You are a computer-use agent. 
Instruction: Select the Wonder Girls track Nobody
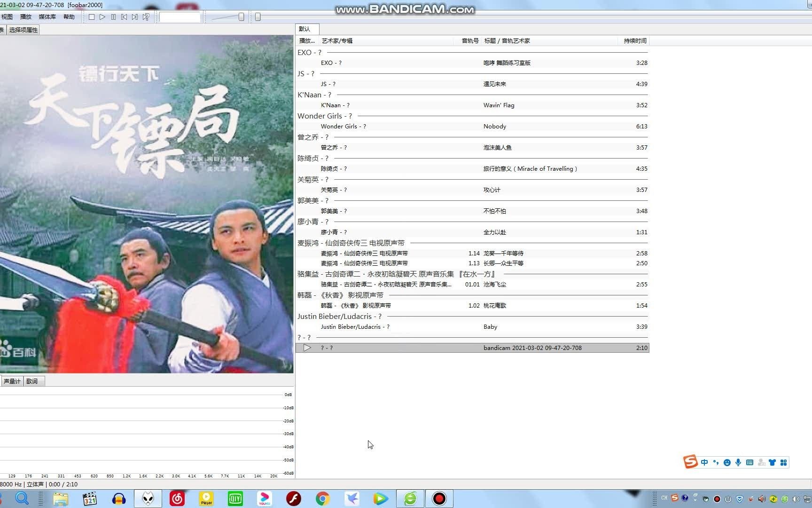472,126
